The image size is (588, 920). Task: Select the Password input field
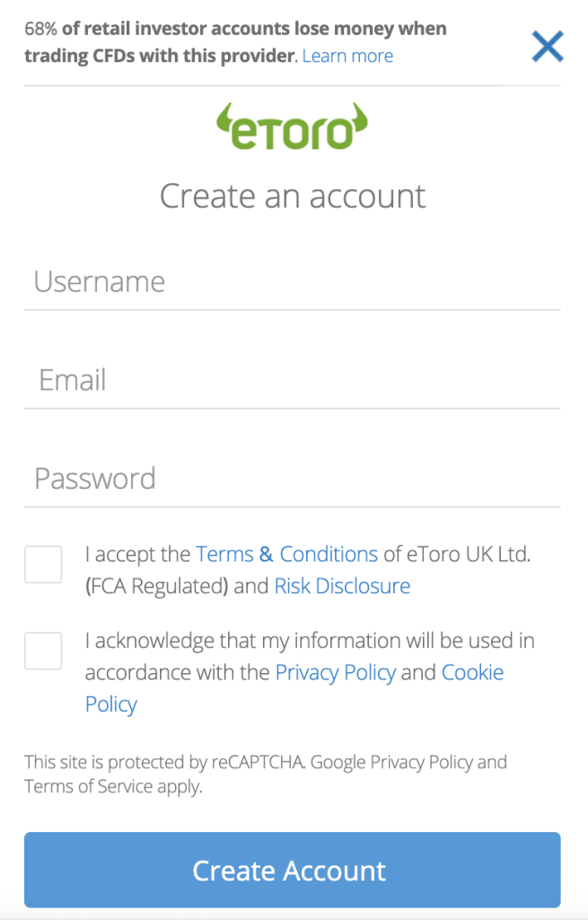(x=293, y=478)
